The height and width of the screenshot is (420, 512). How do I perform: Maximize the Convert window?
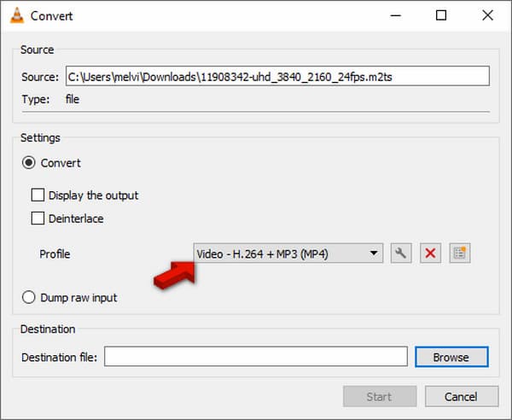point(441,15)
